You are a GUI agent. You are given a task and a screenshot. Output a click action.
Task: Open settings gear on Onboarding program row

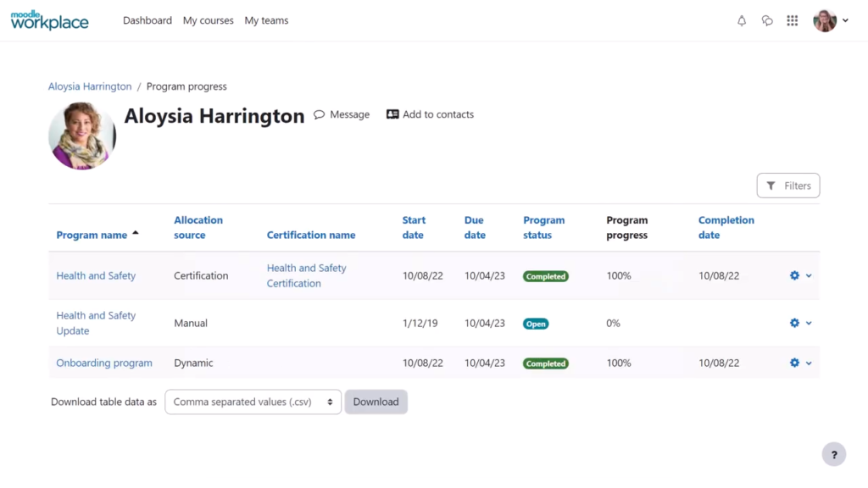[x=793, y=363]
